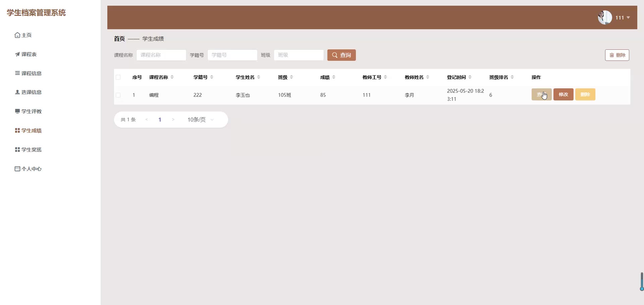The height and width of the screenshot is (305, 644).
Task: Click the card icon next to 个人中心
Action: tap(17, 169)
